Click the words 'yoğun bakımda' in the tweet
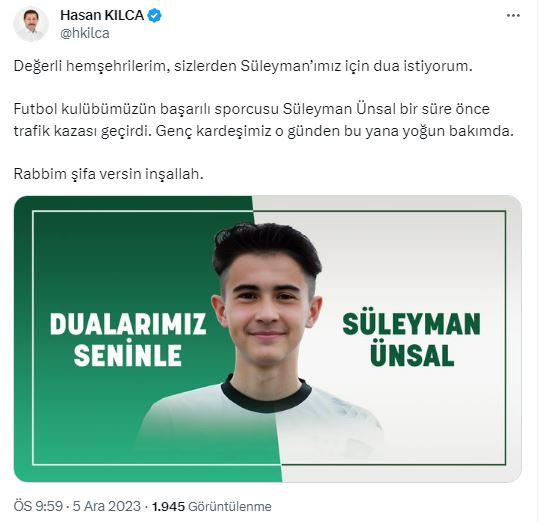Image resolution: width=540 pixels, height=522 pixels. (458, 131)
